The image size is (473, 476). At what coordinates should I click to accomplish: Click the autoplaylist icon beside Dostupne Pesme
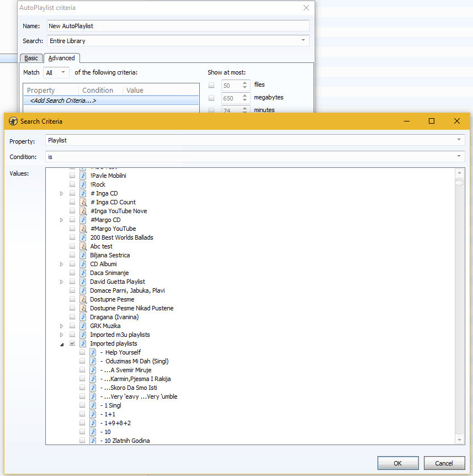(83, 299)
